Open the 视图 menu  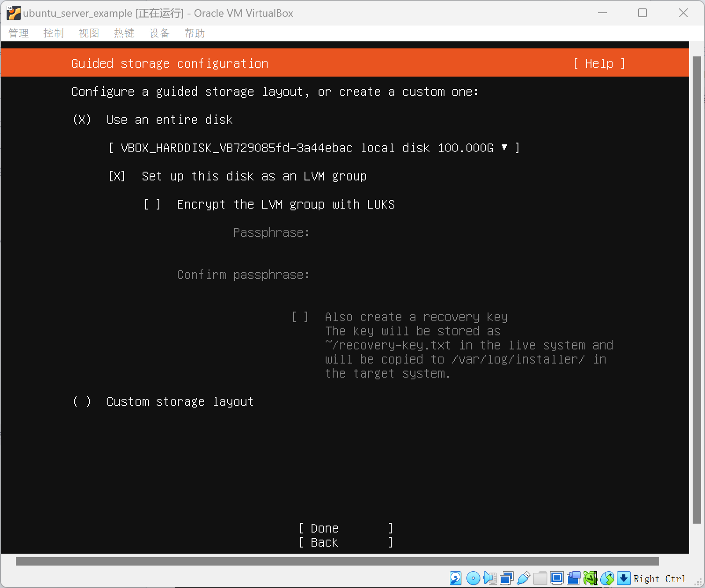tap(89, 33)
